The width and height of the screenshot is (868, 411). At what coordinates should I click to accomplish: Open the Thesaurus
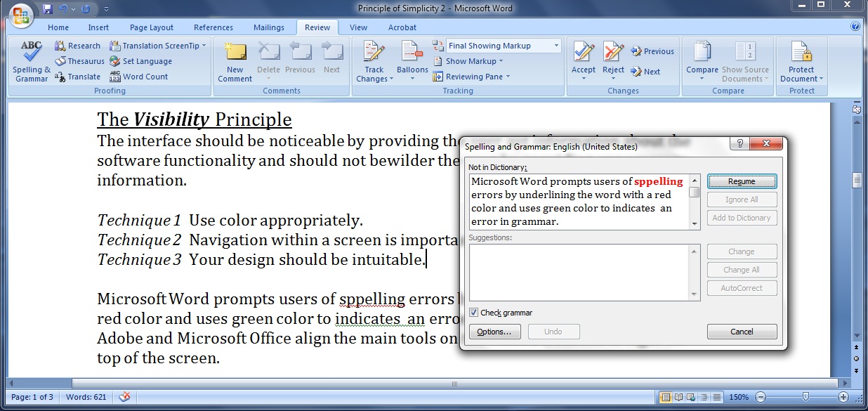[x=79, y=61]
